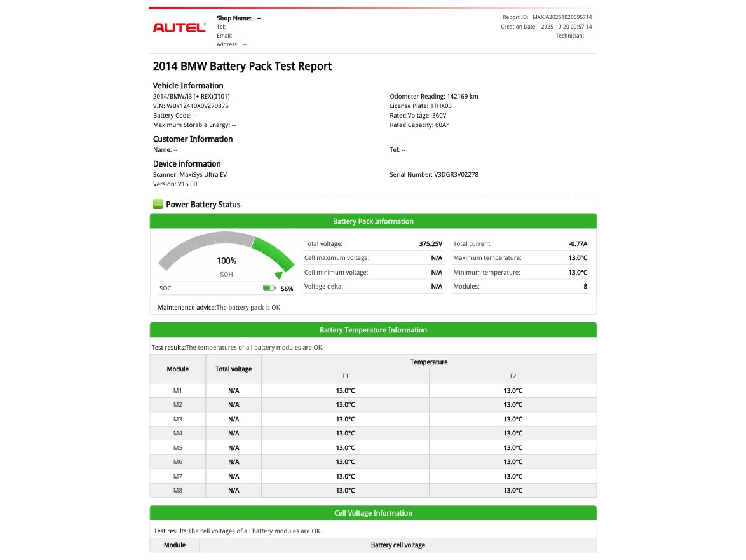Select the Maintenance advice text
The height and width of the screenshot is (560, 746).
click(219, 308)
